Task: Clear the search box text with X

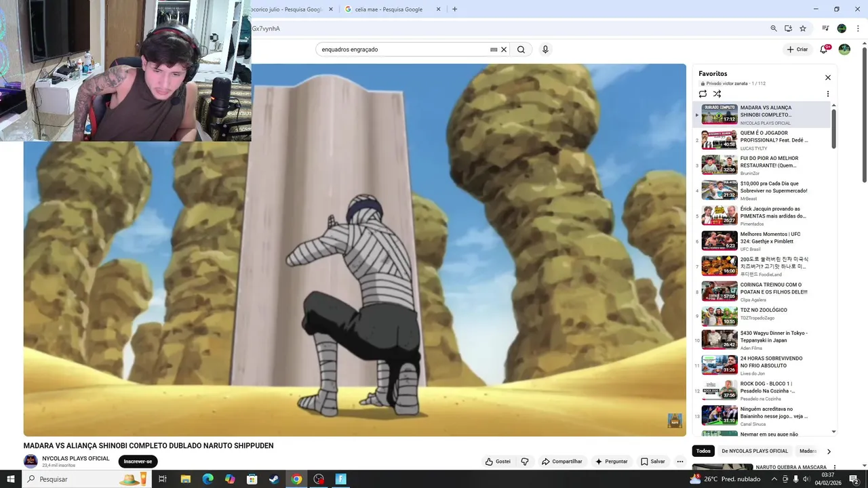Action: (504, 49)
